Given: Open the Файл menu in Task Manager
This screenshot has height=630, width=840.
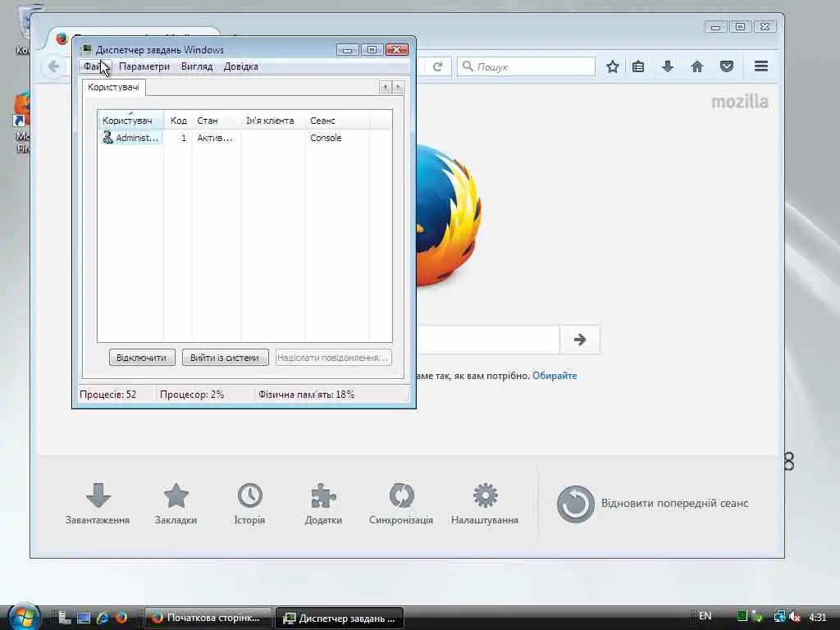Looking at the screenshot, I should pyautogui.click(x=95, y=66).
